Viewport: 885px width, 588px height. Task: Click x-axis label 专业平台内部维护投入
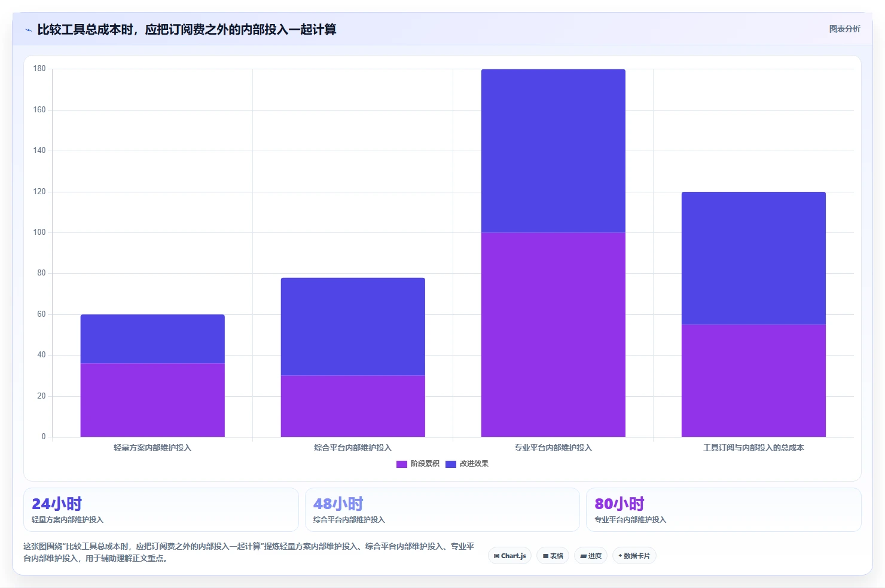pyautogui.click(x=553, y=448)
